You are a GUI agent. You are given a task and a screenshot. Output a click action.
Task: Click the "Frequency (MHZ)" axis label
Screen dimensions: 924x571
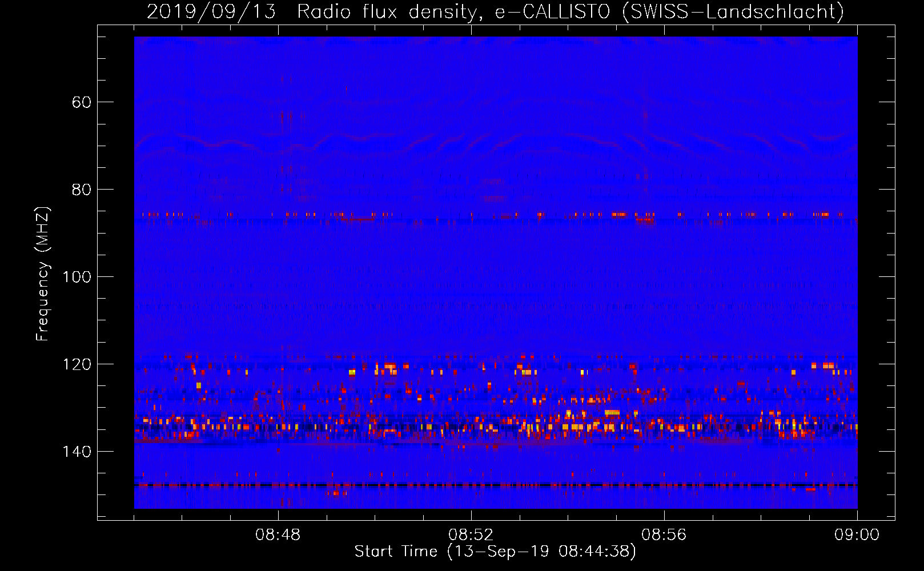point(43,274)
